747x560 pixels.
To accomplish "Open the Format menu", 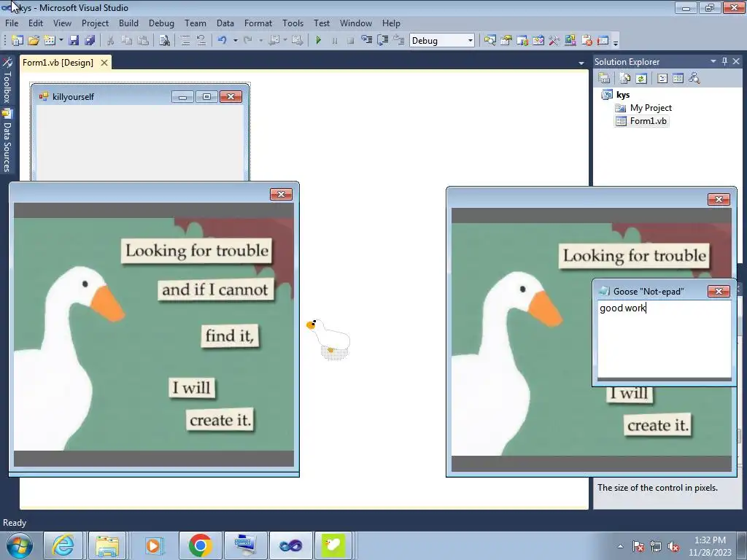I will point(258,23).
